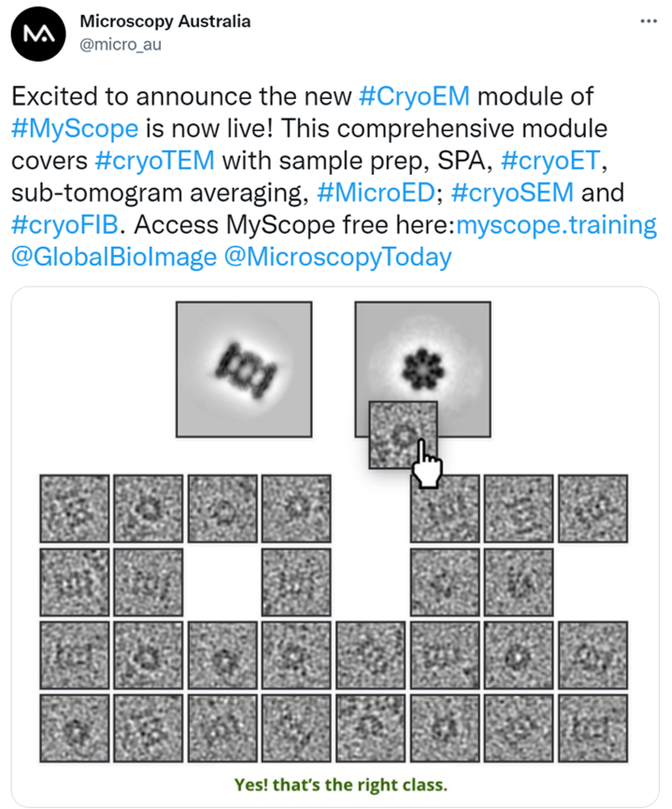Viewport: 672px width, 809px height.
Task: Click the dragged particle tile under the hand cursor
Action: [402, 432]
